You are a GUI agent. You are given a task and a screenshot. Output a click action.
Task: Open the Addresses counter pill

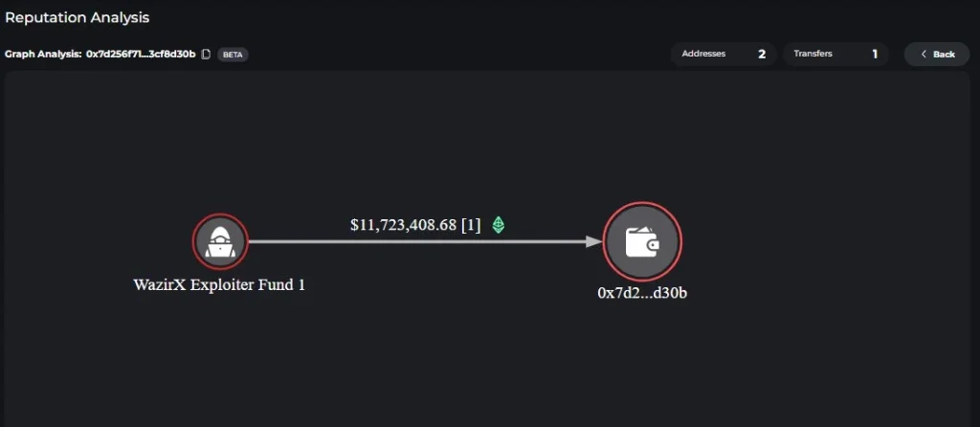click(723, 54)
